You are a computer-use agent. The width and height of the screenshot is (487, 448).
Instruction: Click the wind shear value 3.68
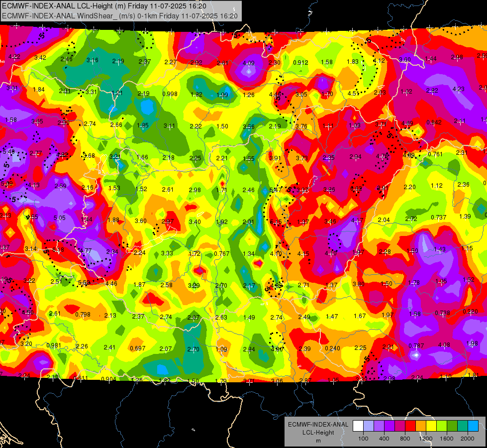click(x=89, y=155)
